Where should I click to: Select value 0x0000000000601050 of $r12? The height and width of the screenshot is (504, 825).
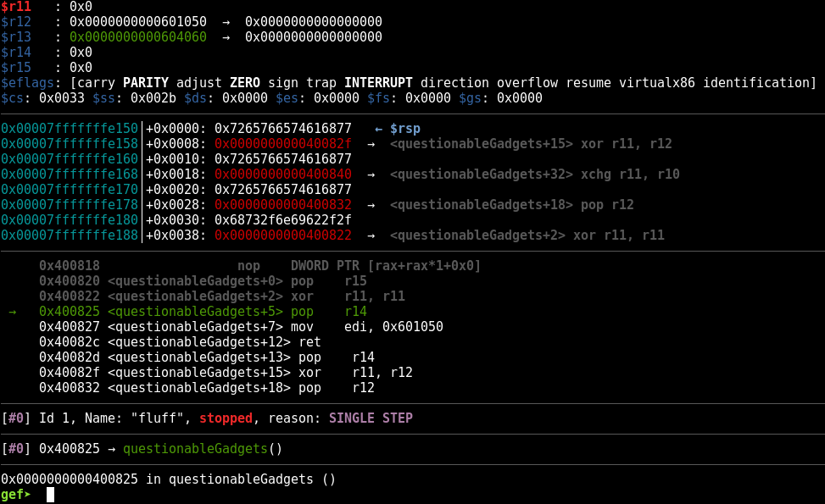pyautogui.click(x=138, y=21)
